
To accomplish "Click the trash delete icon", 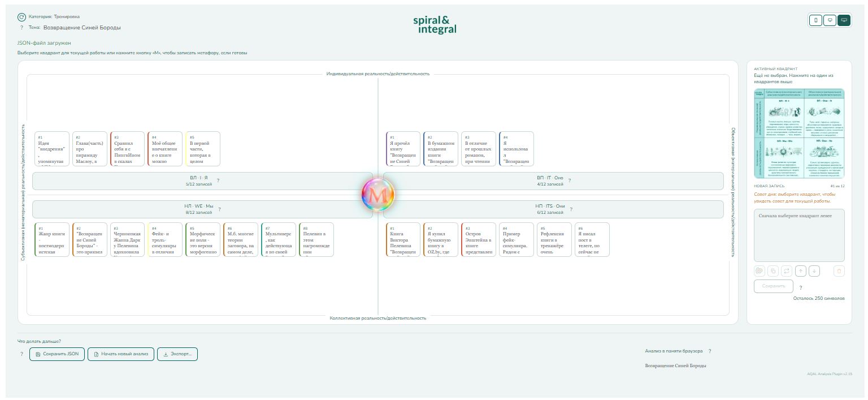I will (839, 271).
